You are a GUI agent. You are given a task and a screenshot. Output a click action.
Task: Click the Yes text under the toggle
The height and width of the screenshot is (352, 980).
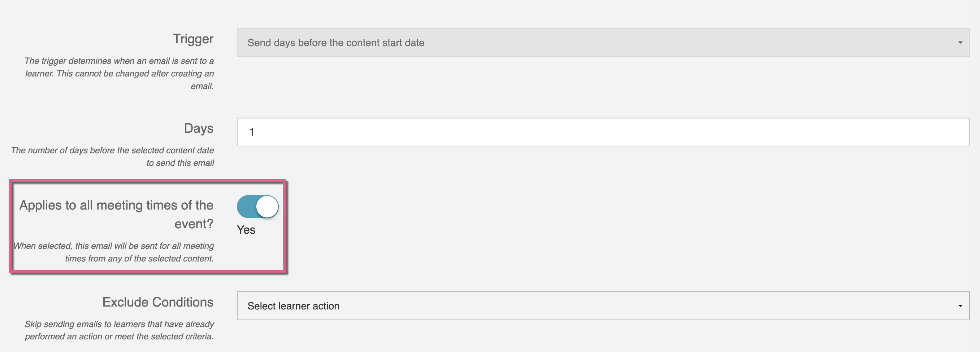[x=246, y=230]
